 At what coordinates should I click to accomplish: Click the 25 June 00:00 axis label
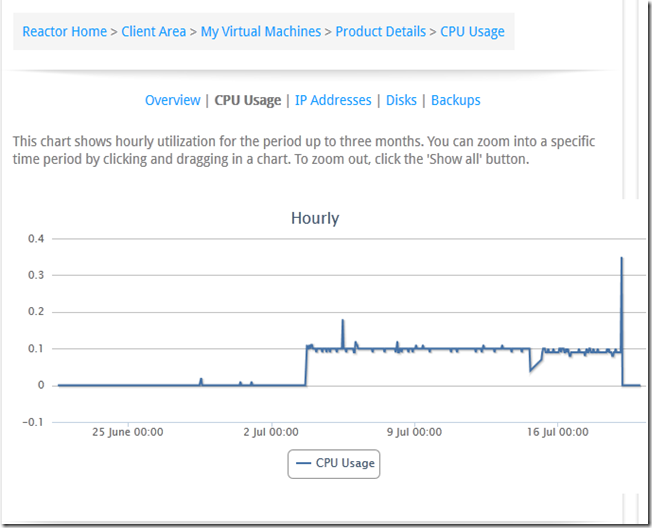pos(128,432)
